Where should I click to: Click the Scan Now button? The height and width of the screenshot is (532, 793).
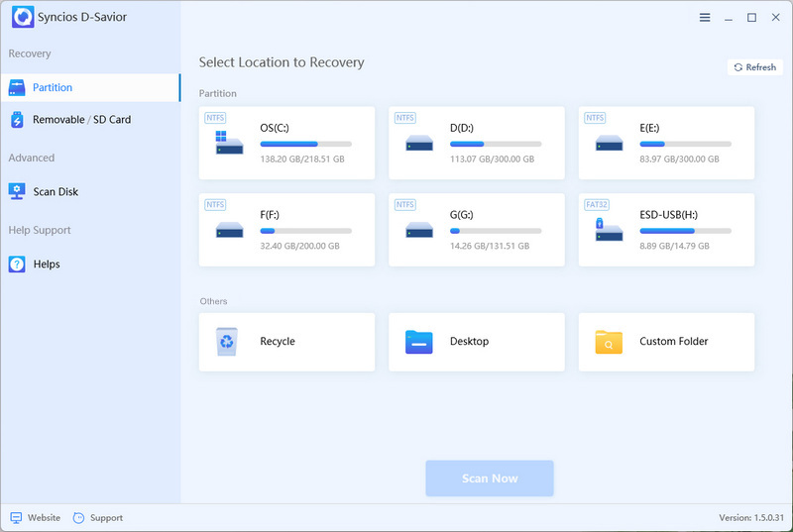click(490, 479)
